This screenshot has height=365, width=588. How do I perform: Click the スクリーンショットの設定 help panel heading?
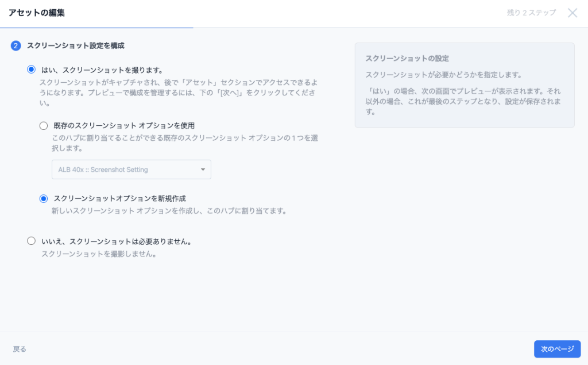click(407, 59)
